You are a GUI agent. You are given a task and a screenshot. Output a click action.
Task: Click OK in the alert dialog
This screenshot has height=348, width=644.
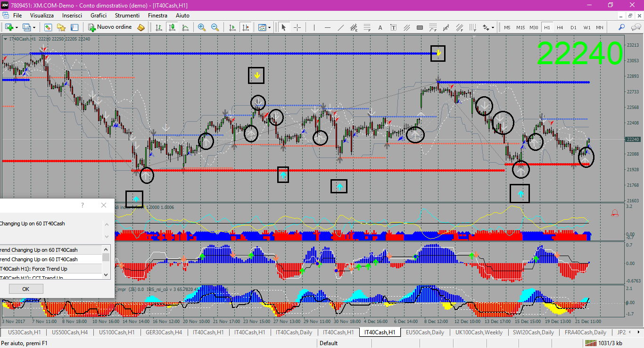[x=26, y=289]
